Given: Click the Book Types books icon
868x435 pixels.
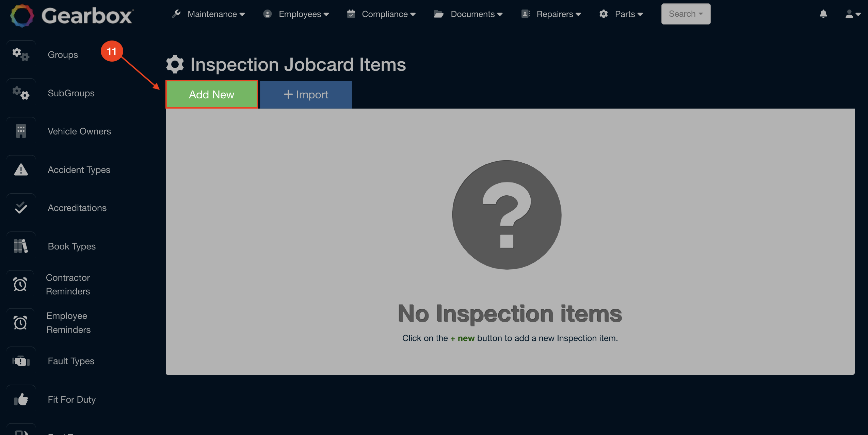Looking at the screenshot, I should (20, 246).
